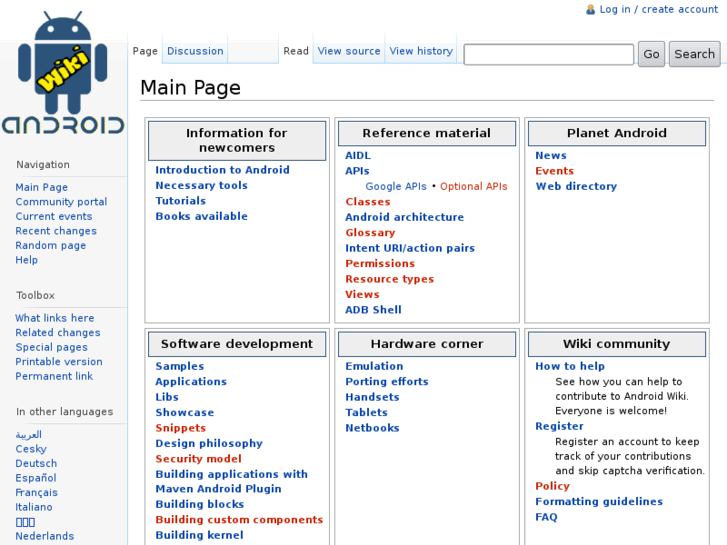This screenshot has height=545, width=727.
Task: Open Introduction to Android link
Action: (x=222, y=170)
